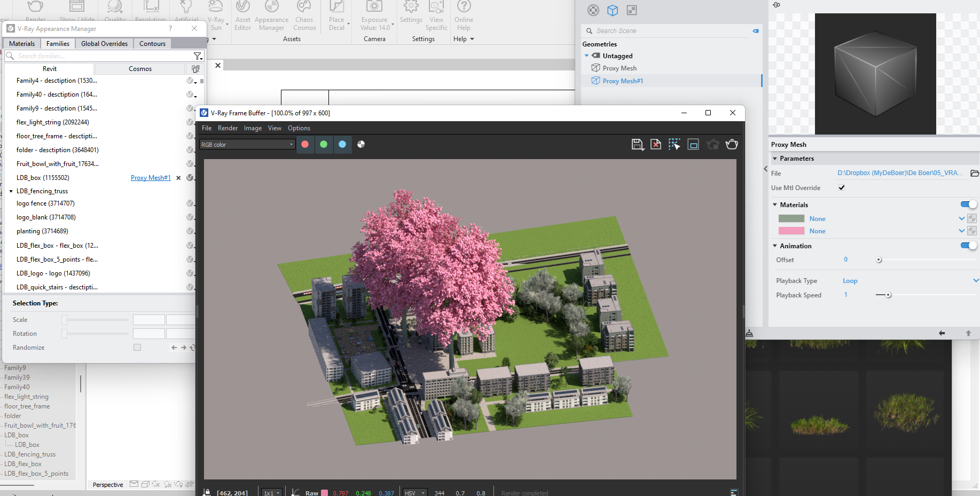Enable region render in frame buffer

(x=693, y=144)
